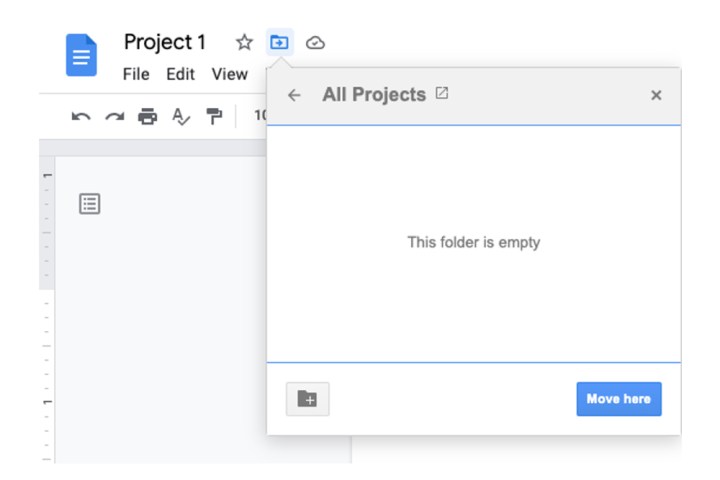Viewport: 720px width, 480px height.
Task: Run spelling and grammar check
Action: point(181,117)
